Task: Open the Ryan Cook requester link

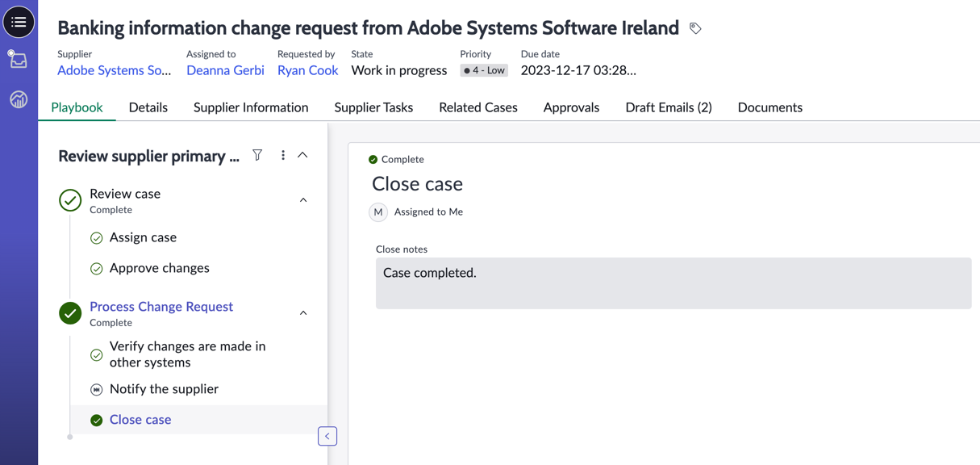Action: (x=307, y=70)
